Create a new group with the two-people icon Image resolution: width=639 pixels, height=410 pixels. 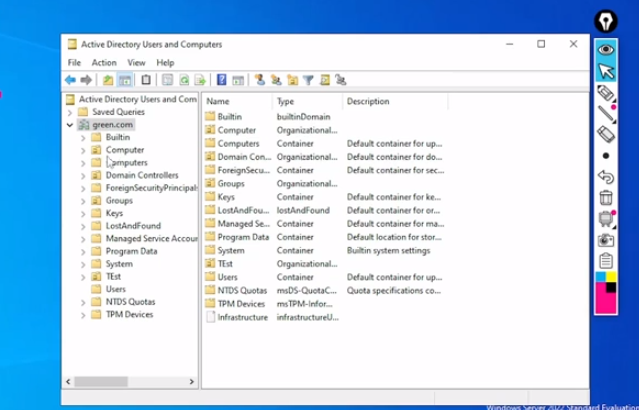[276, 79]
